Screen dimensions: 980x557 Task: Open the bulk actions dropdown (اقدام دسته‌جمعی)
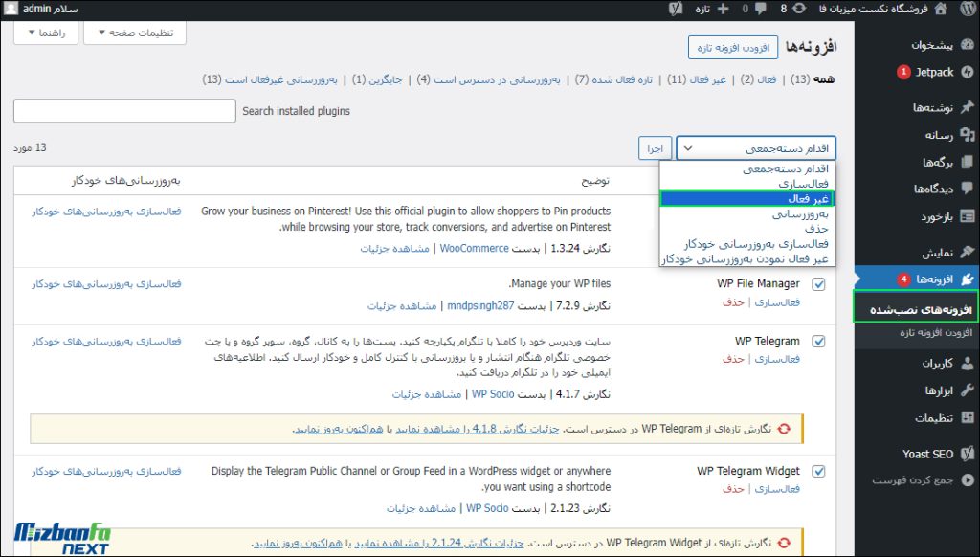[756, 148]
